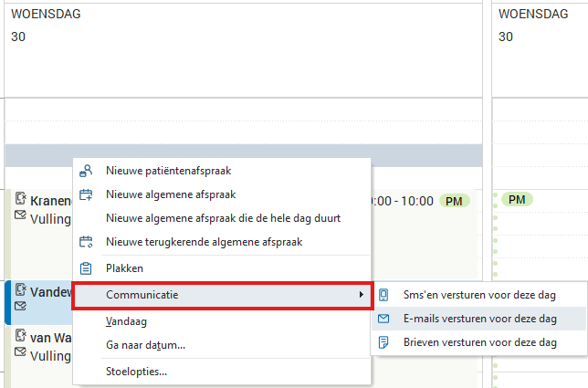Click the phone icon for sending SMS
Image resolution: width=588 pixels, height=388 pixels.
[x=384, y=295]
